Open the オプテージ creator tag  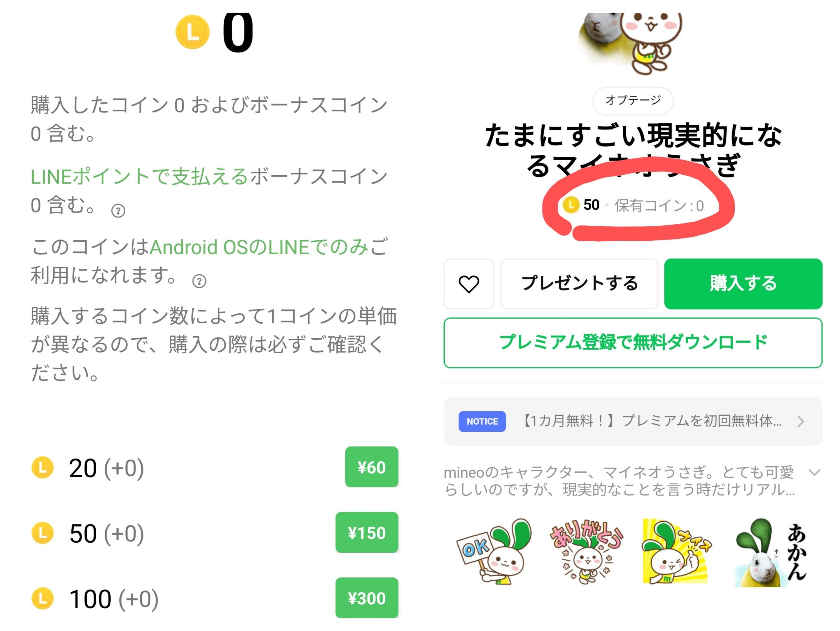coord(633,101)
